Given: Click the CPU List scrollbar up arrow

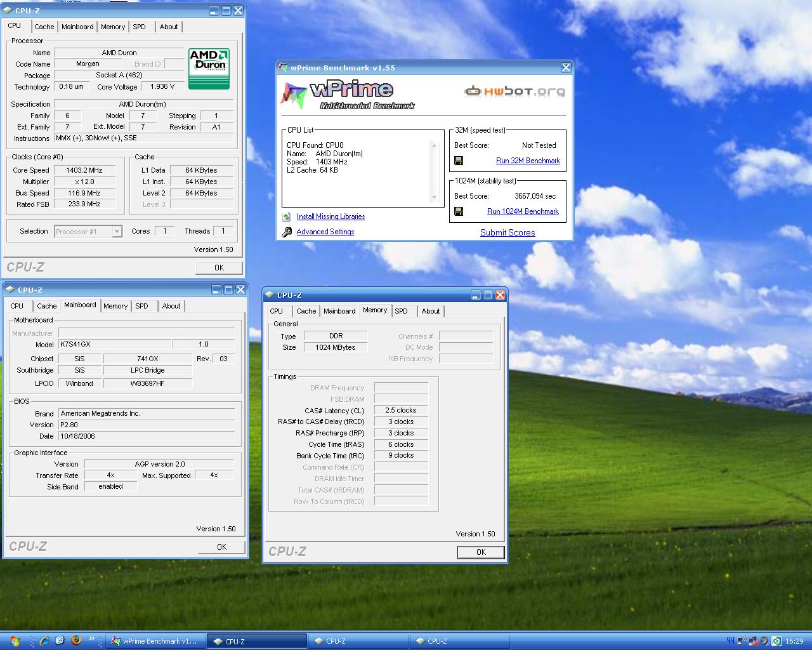Looking at the screenshot, I should coord(435,145).
